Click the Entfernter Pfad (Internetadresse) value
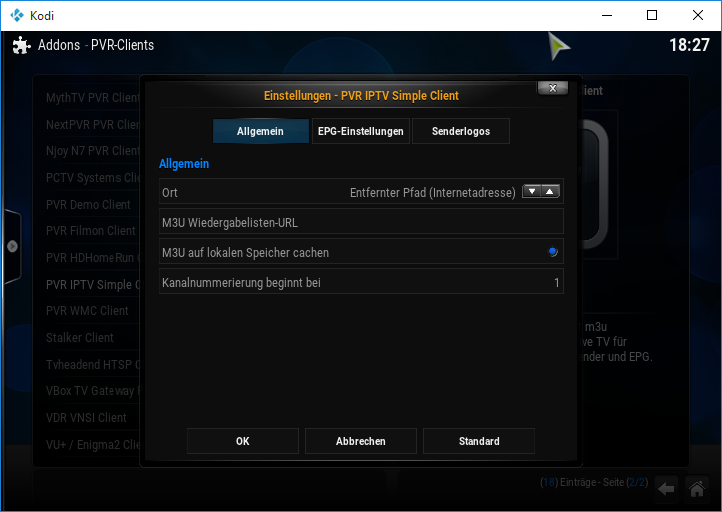Viewport: 722px width, 512px height. tap(433, 192)
